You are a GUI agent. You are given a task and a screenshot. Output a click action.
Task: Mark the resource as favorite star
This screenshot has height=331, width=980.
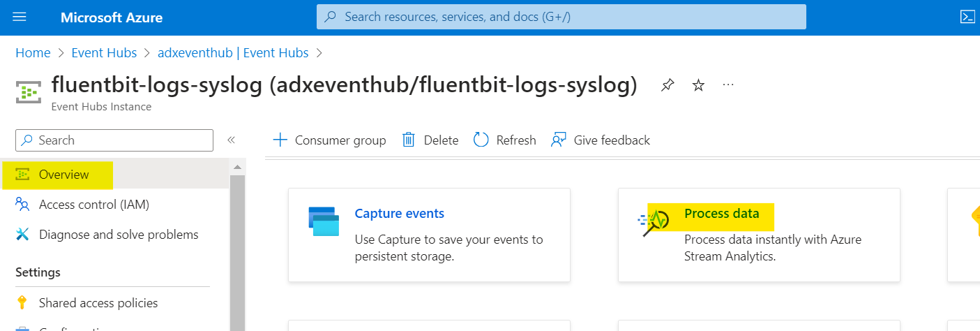(x=698, y=85)
